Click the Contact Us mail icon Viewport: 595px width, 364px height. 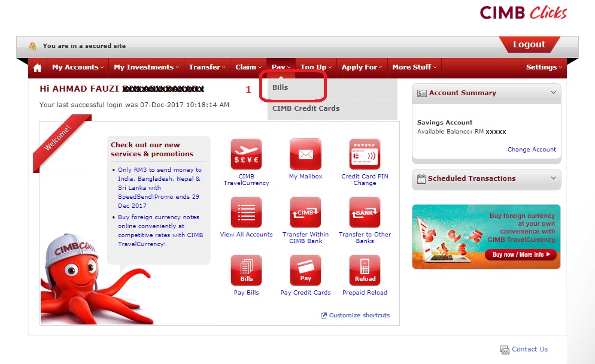coord(504,350)
